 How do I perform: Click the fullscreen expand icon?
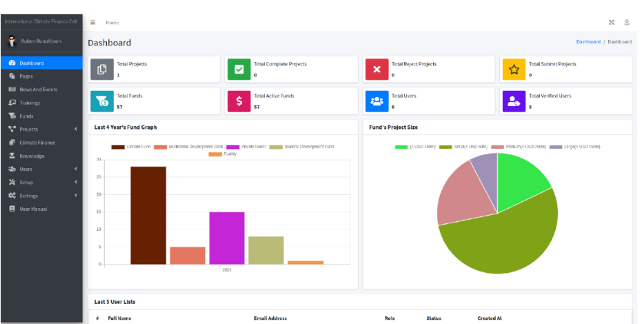(x=612, y=23)
